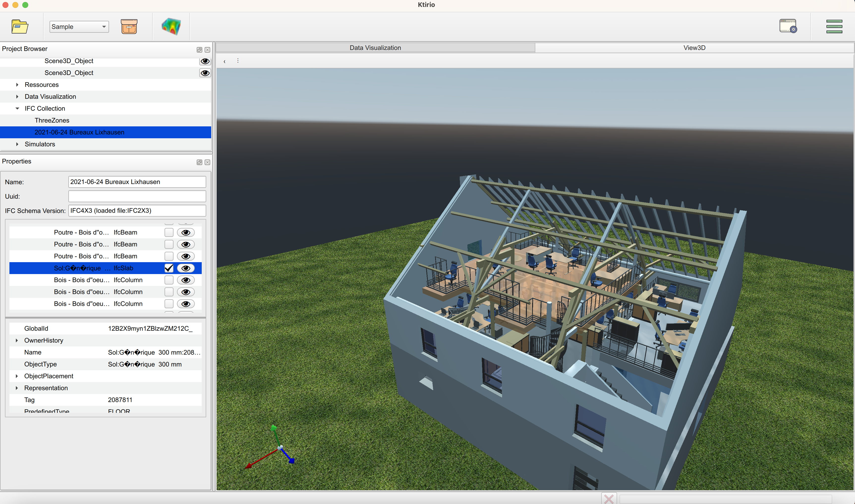Check the first IfcColumn row checkbox

tap(169, 280)
